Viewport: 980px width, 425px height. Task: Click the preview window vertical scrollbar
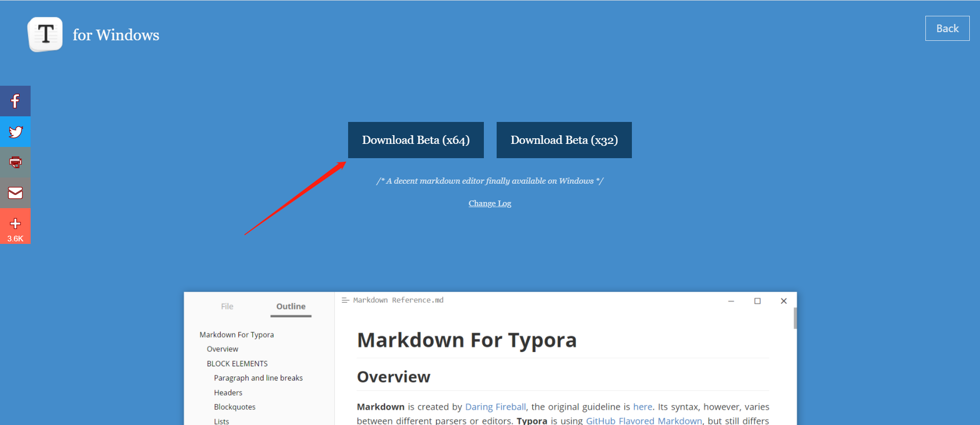795,318
